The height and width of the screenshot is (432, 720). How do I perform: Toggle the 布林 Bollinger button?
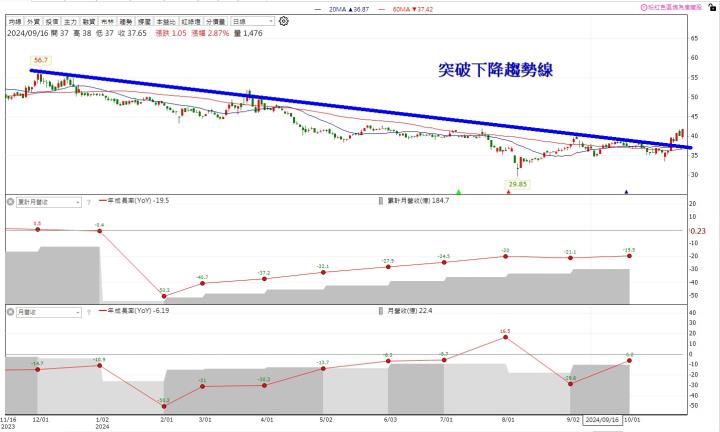coord(107,22)
